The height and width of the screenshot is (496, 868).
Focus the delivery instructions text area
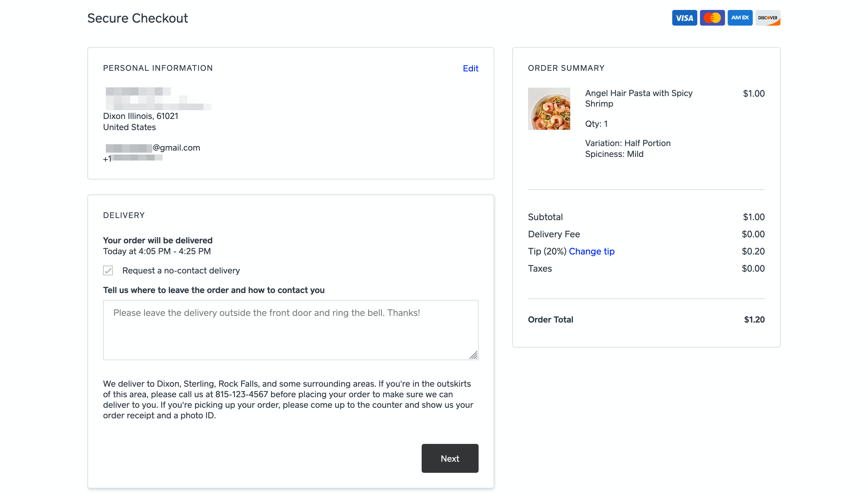[291, 330]
